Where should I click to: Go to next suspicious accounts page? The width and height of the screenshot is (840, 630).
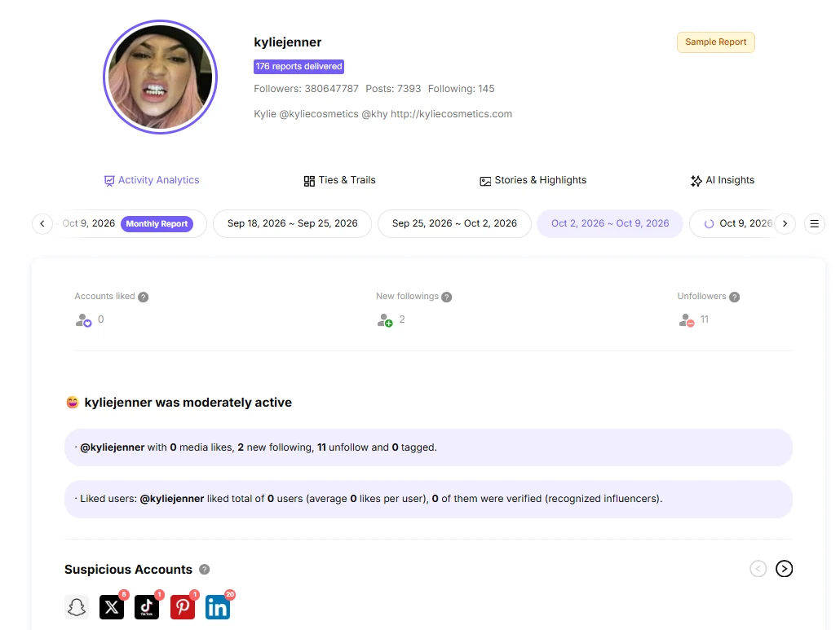coord(785,568)
